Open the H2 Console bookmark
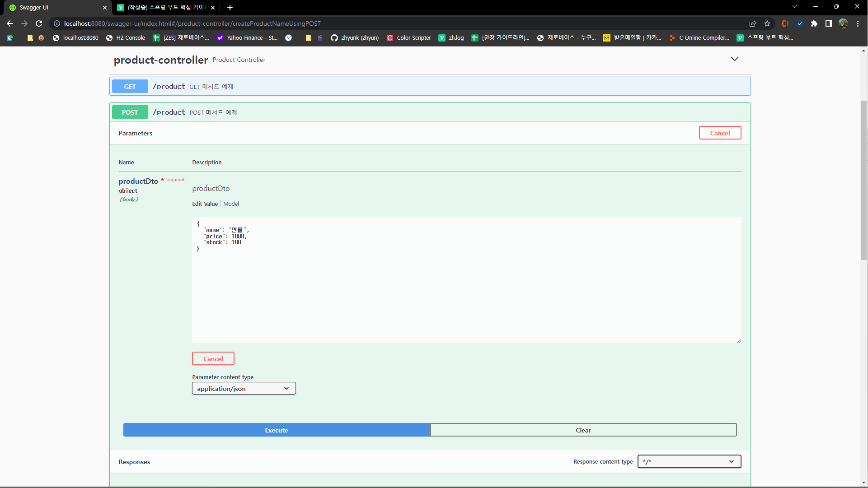The image size is (868, 488). [x=126, y=38]
